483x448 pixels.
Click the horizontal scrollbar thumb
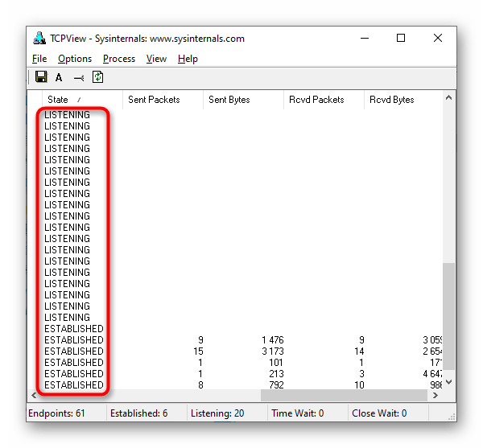click(x=344, y=396)
